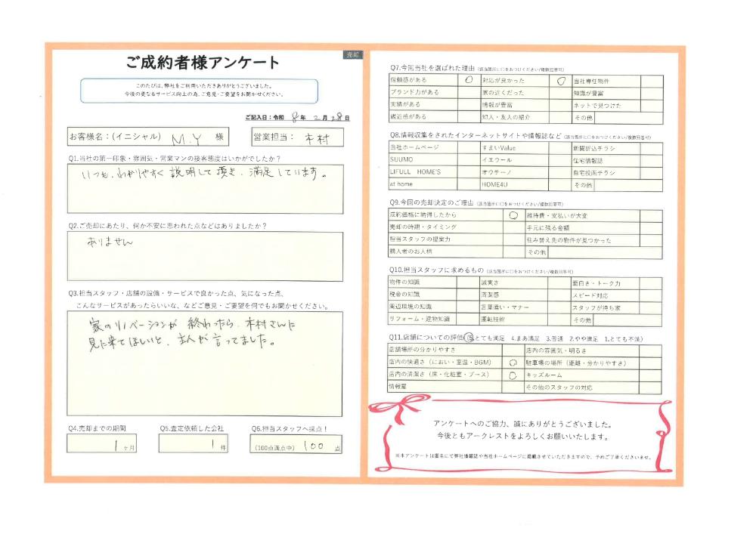Click the 売却 tag beside the title
The height and width of the screenshot is (534, 756).
coord(352,54)
